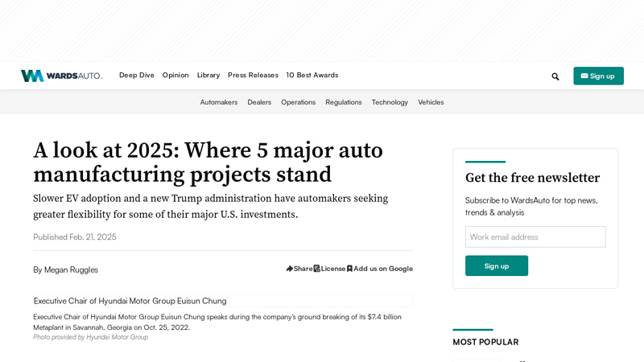This screenshot has width=644, height=362.
Task: Open the 10 Best Awards menu item
Action: point(312,75)
